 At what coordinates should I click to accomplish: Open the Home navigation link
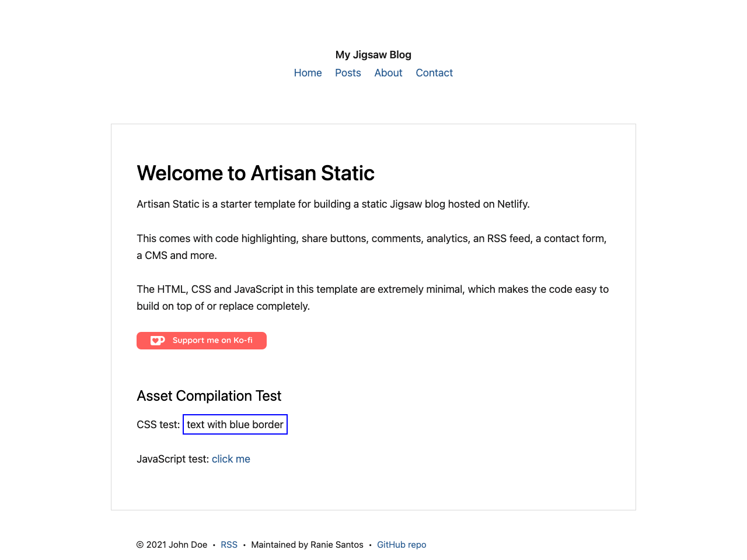[308, 72]
